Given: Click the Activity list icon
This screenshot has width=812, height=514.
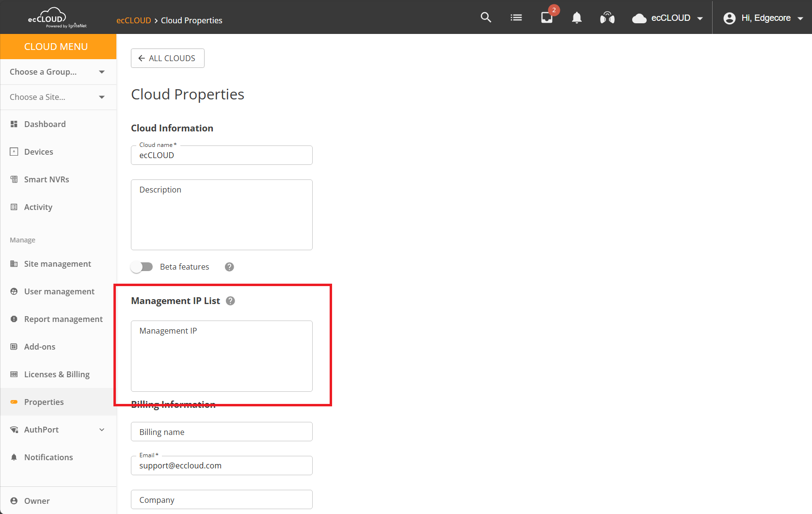Looking at the screenshot, I should pos(14,207).
